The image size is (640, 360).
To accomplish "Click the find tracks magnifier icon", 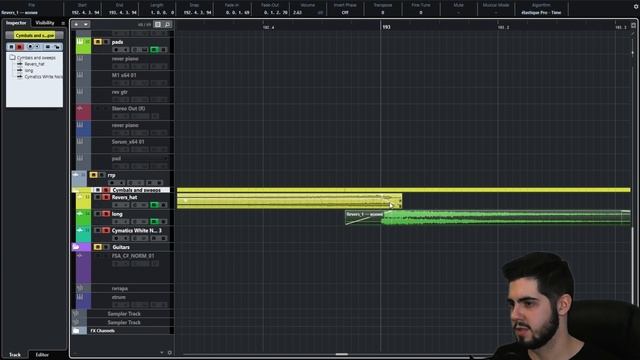I will [x=167, y=24].
